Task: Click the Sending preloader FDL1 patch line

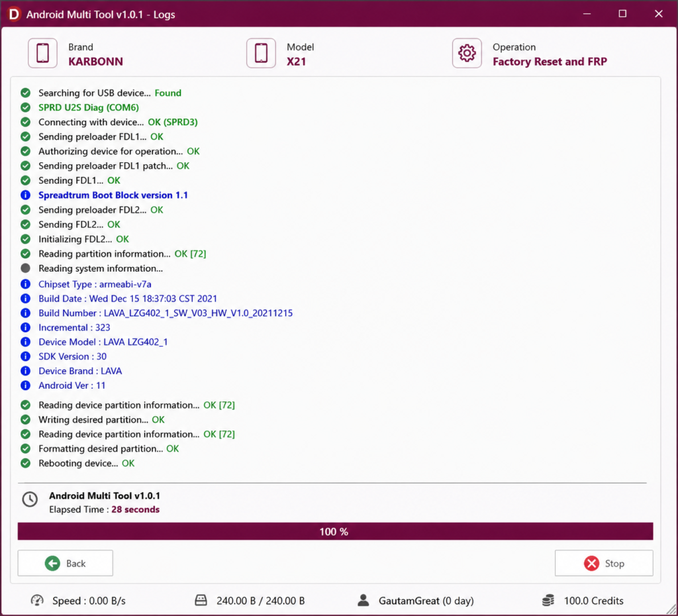Action: click(x=114, y=166)
